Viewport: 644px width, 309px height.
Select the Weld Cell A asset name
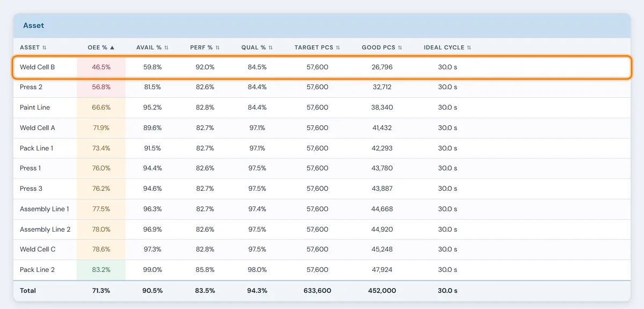click(x=38, y=128)
